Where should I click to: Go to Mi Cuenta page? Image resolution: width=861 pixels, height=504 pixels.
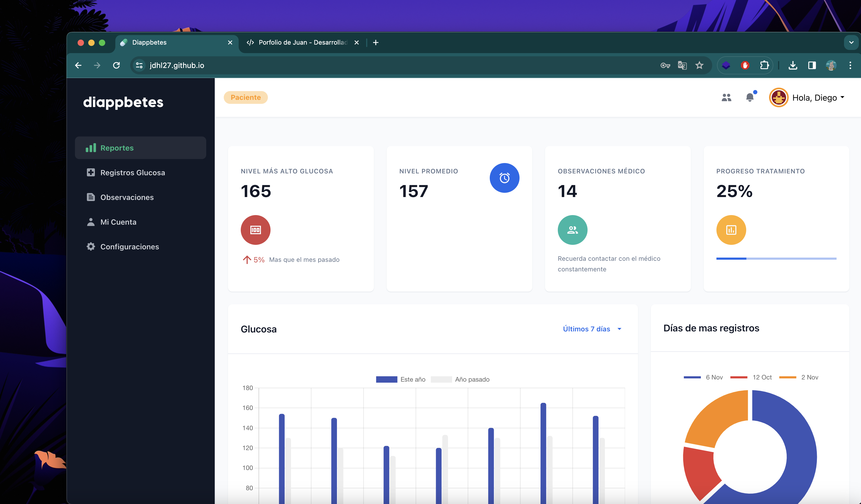(x=118, y=222)
